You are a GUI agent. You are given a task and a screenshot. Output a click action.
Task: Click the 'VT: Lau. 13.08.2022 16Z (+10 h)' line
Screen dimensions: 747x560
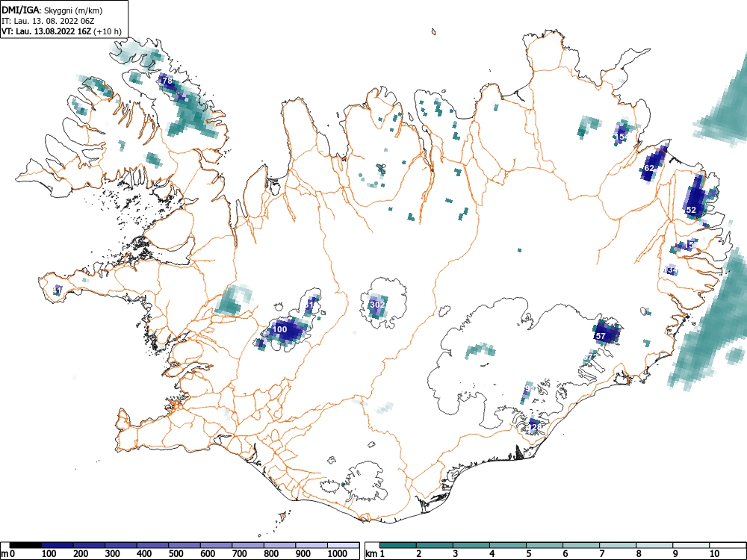(61, 32)
